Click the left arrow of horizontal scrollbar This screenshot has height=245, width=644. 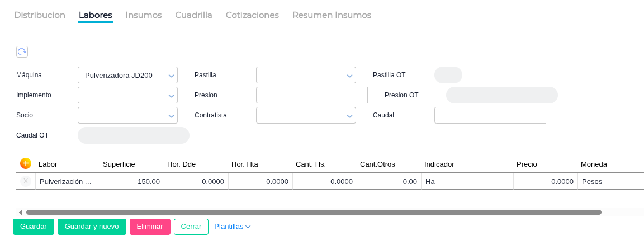(21, 213)
